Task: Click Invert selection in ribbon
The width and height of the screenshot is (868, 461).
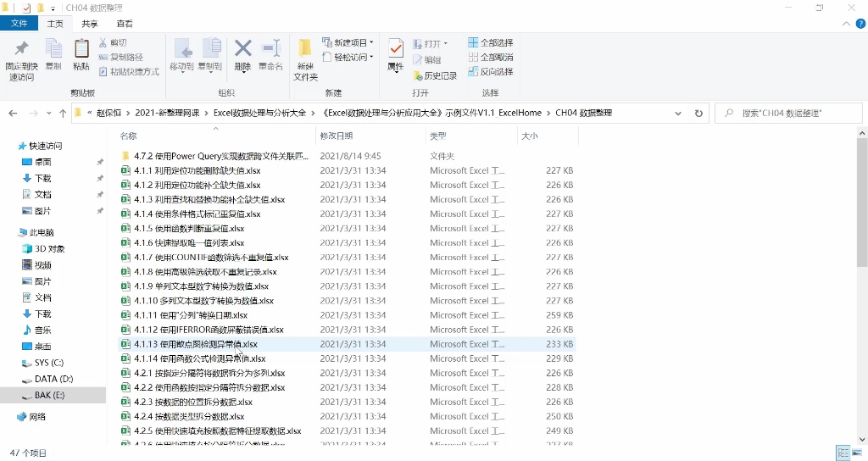Action: point(491,71)
